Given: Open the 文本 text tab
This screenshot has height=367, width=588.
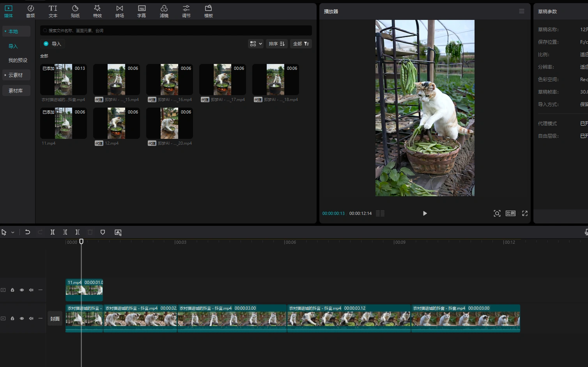Looking at the screenshot, I should pyautogui.click(x=53, y=11).
